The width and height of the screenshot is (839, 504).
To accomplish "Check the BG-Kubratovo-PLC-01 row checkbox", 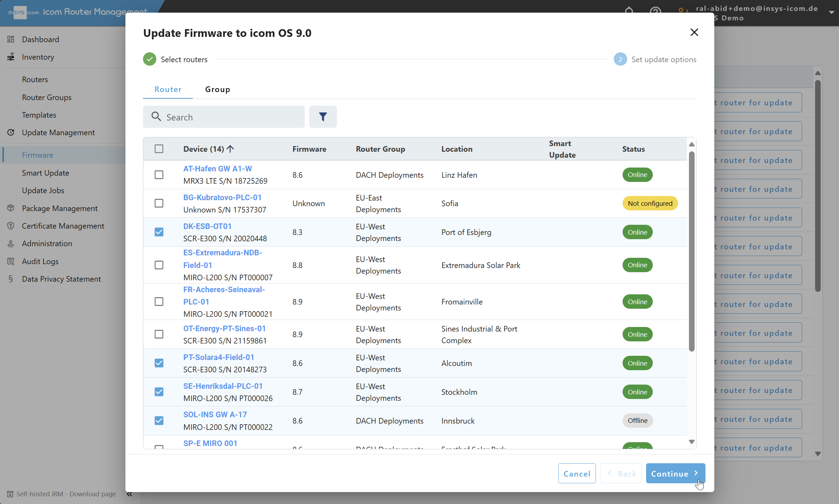I will point(159,203).
